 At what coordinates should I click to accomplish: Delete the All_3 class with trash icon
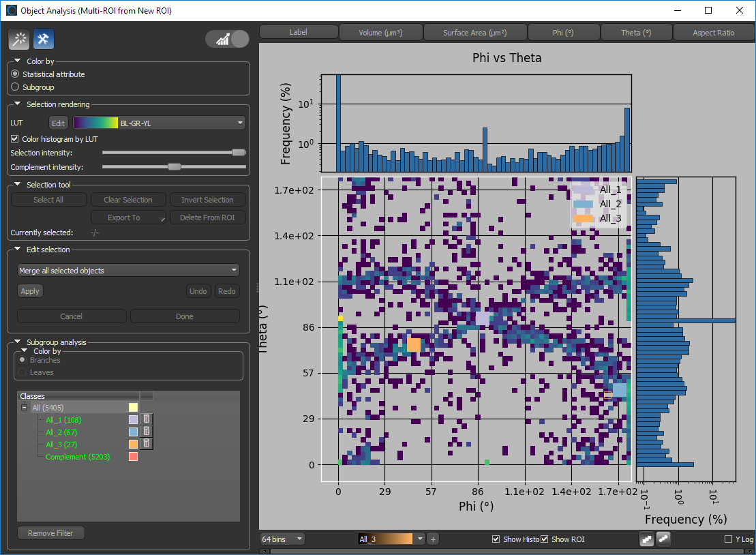pos(147,444)
